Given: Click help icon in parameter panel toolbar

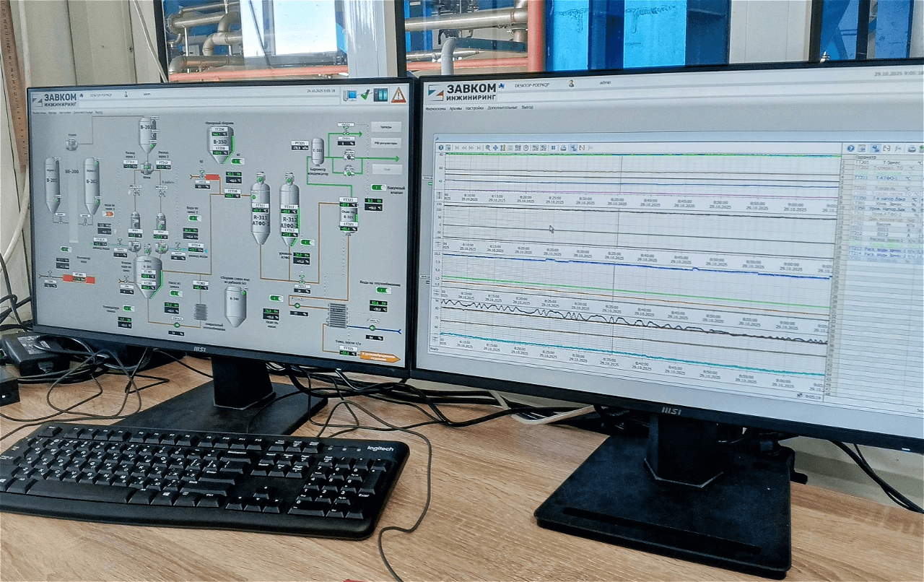Looking at the screenshot, I should click(x=850, y=147).
